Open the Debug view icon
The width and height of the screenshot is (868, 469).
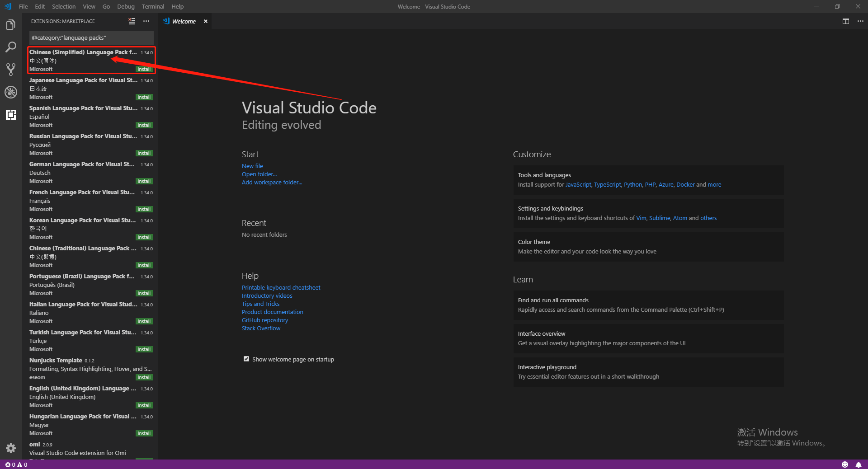pos(11,92)
